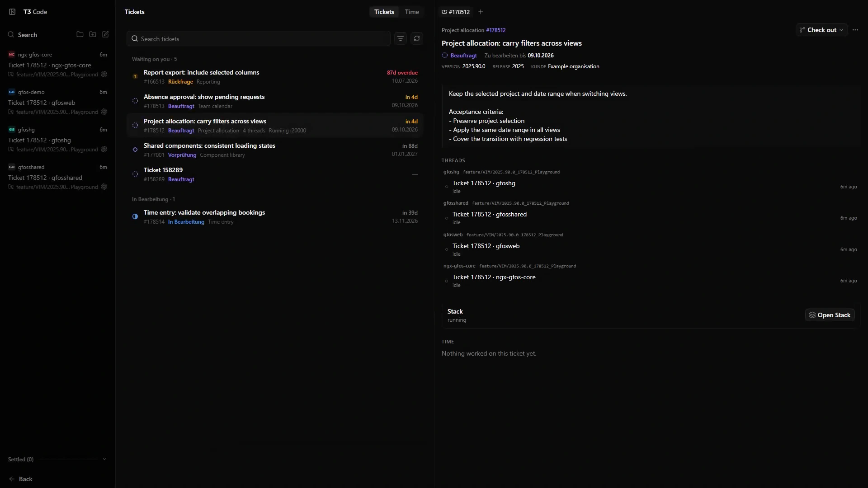Image resolution: width=868 pixels, height=488 pixels.
Task: Click the Rückfrage status icon on ticket #166513
Action: (x=135, y=77)
